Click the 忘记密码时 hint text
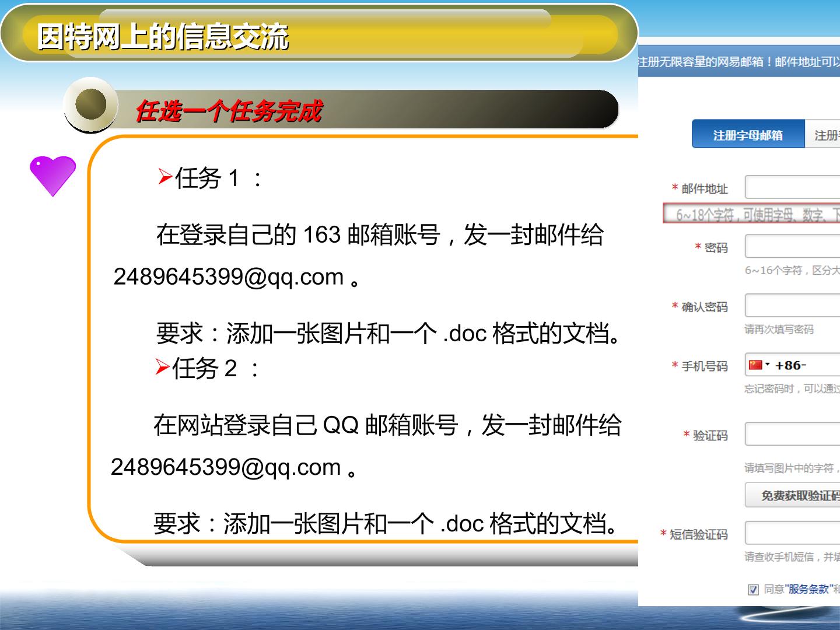The height and width of the screenshot is (630, 840). coord(792,388)
